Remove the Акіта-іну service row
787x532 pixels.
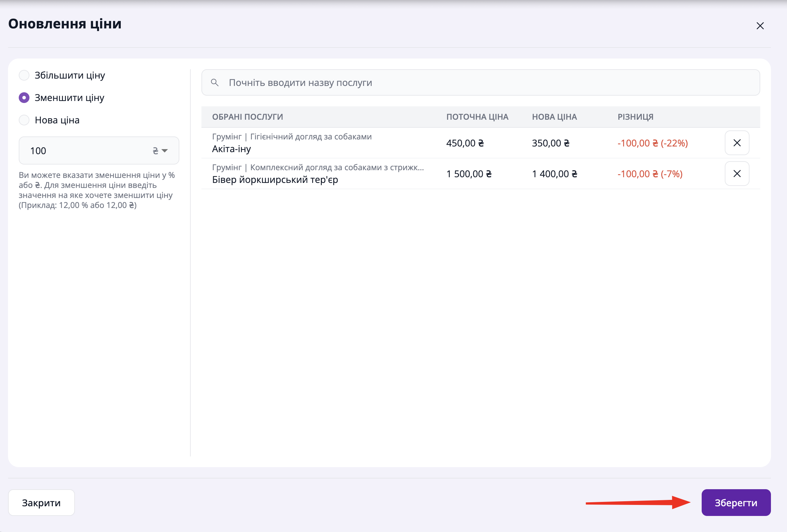(736, 143)
